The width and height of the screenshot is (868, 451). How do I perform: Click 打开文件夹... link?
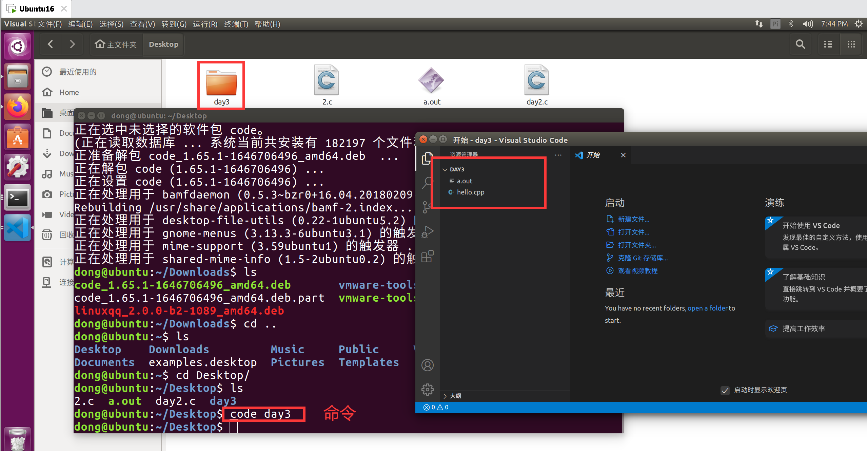tap(637, 245)
